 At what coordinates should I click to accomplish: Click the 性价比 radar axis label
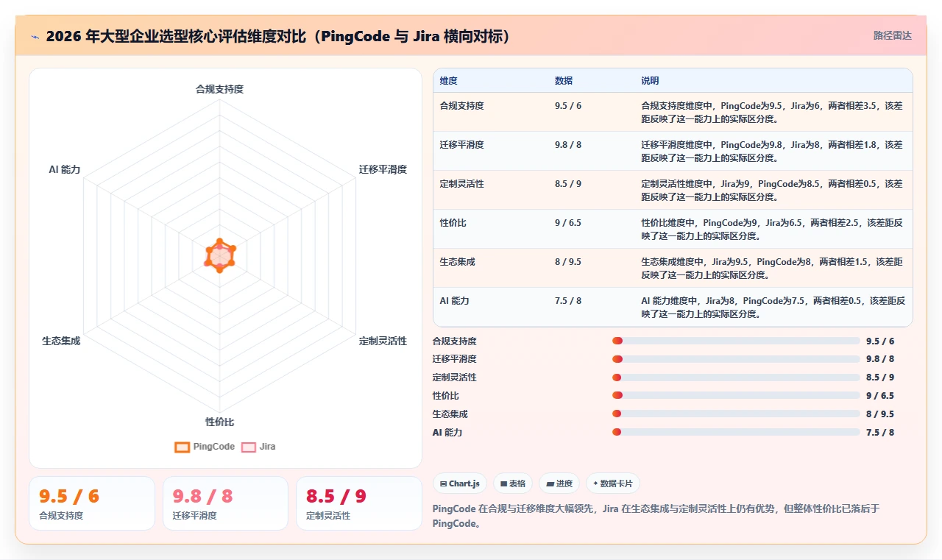(x=219, y=422)
